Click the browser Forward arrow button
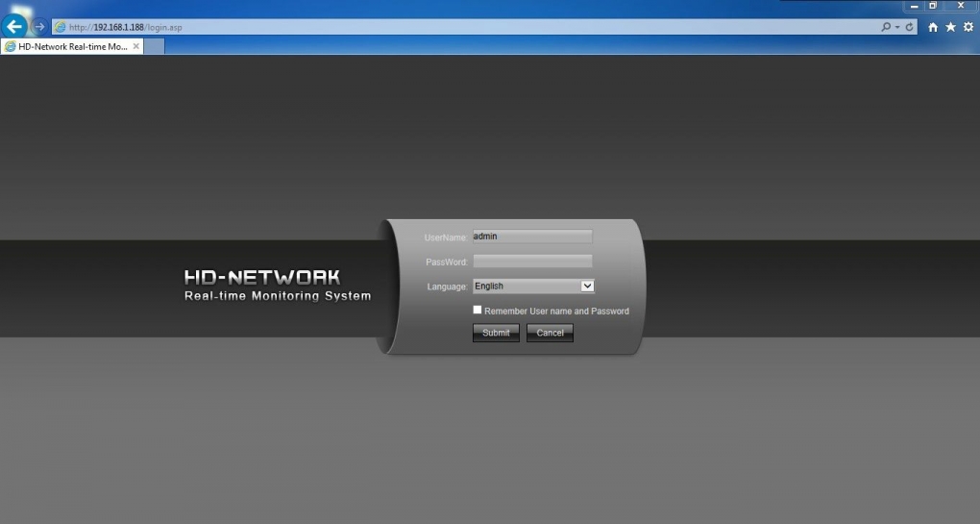This screenshot has height=524, width=980. pos(40,27)
